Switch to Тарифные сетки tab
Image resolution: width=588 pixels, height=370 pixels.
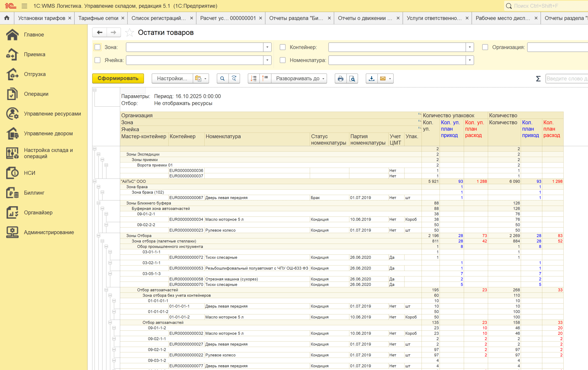click(98, 18)
